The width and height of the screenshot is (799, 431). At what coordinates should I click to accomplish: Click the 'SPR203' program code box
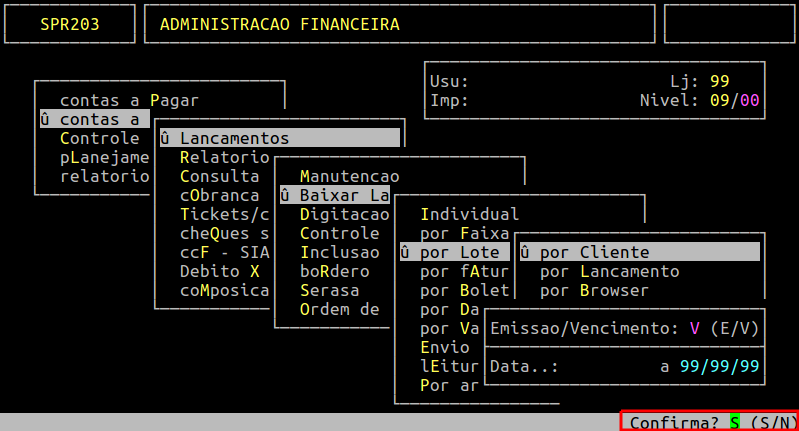70,24
